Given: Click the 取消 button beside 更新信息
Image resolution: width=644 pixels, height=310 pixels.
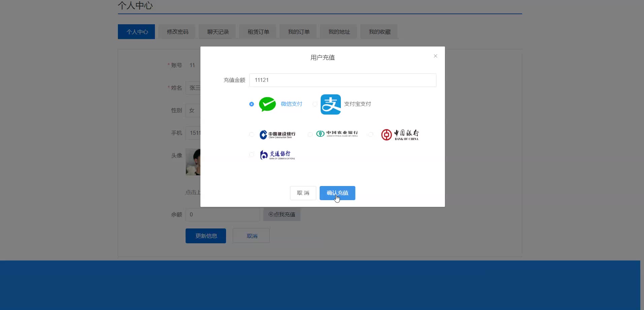Looking at the screenshot, I should (251, 236).
